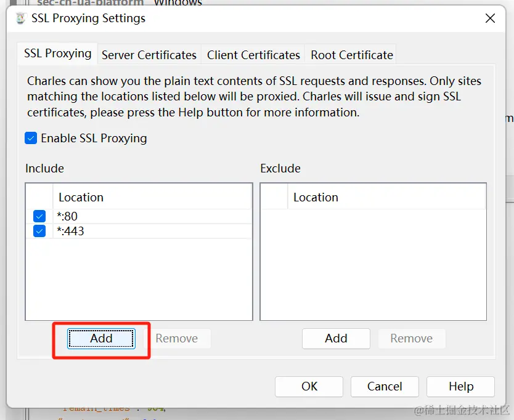Screen dimensions: 514x420
Task: Open the Client Certificates tab
Action: pos(253,55)
